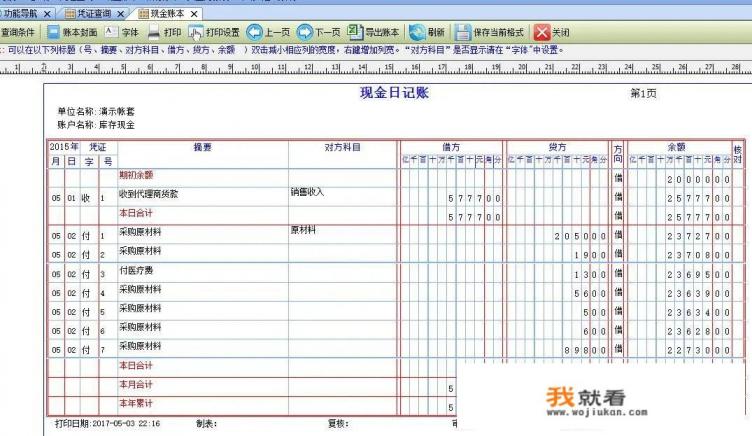Click the 现金账本 tab icon
Screen dimensions: 752x436
click(x=143, y=14)
